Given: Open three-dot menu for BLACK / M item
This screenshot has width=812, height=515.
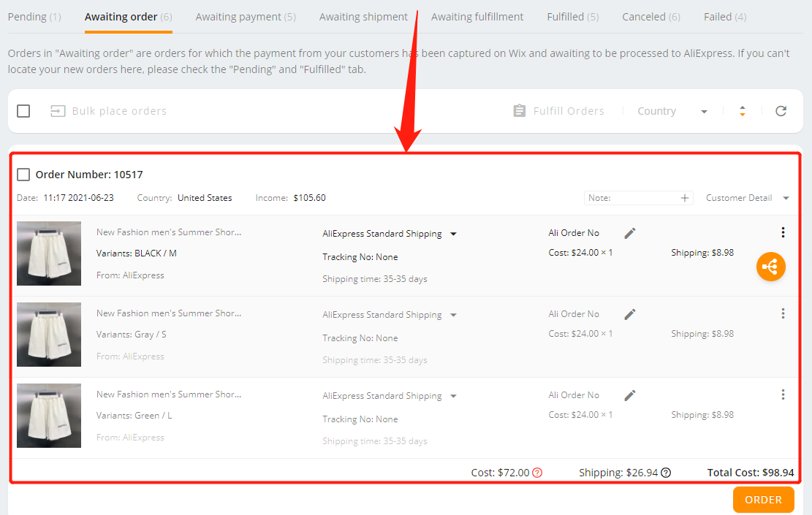Looking at the screenshot, I should click(x=783, y=232).
